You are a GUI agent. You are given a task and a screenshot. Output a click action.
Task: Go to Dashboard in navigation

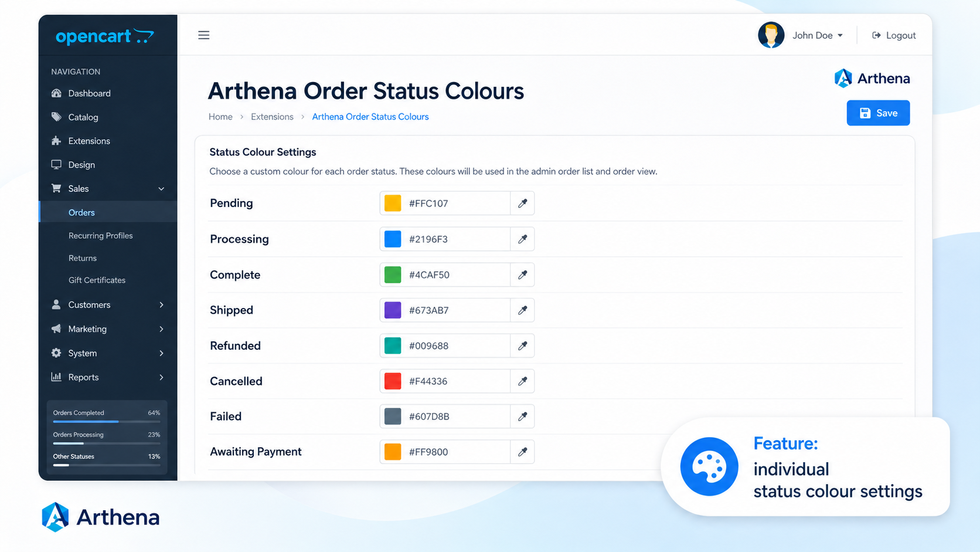[x=89, y=93]
